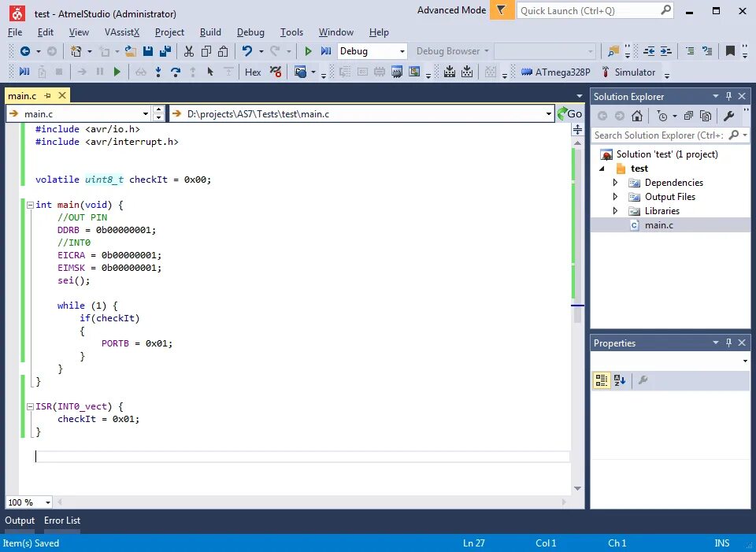
Task: Toggle auto-hide pin on Properties panel
Action: (x=729, y=343)
